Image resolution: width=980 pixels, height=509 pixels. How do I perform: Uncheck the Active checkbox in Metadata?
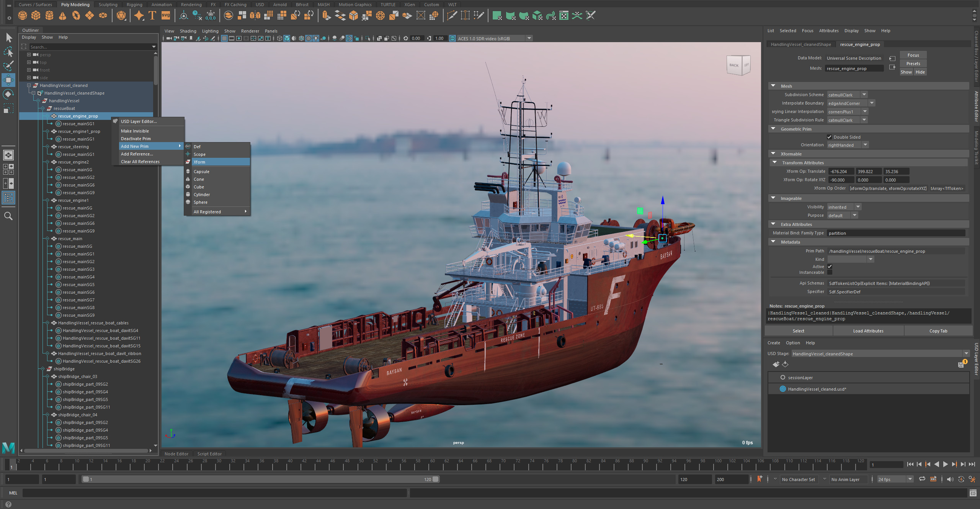click(x=830, y=267)
